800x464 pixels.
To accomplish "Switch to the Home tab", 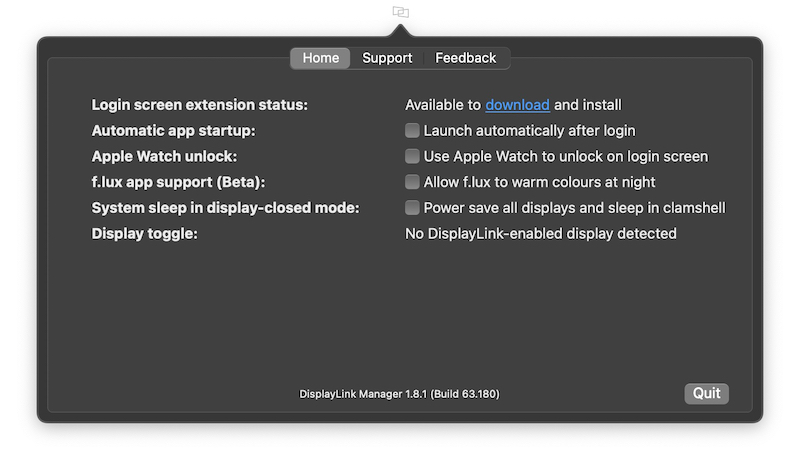I will tap(320, 58).
